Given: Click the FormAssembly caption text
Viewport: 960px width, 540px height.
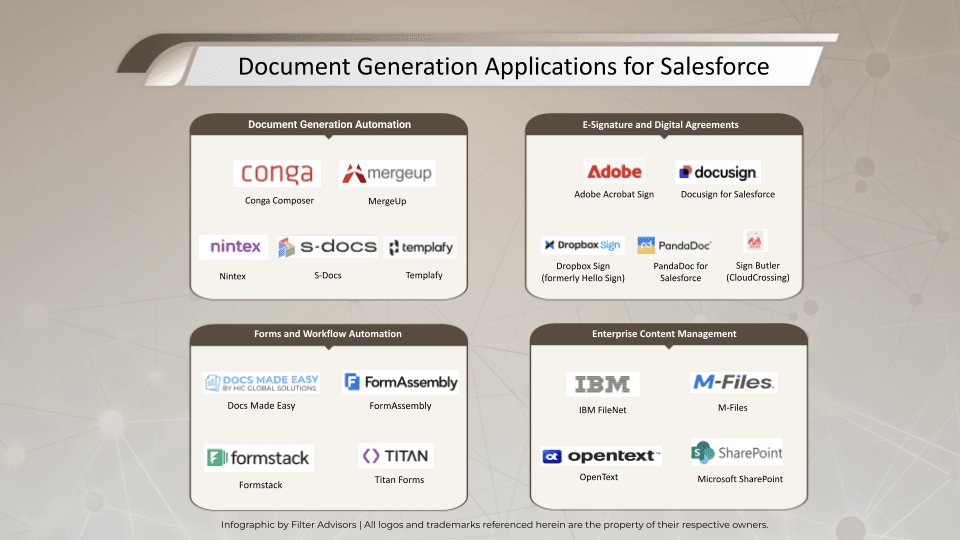Looking at the screenshot, I should 400,406.
